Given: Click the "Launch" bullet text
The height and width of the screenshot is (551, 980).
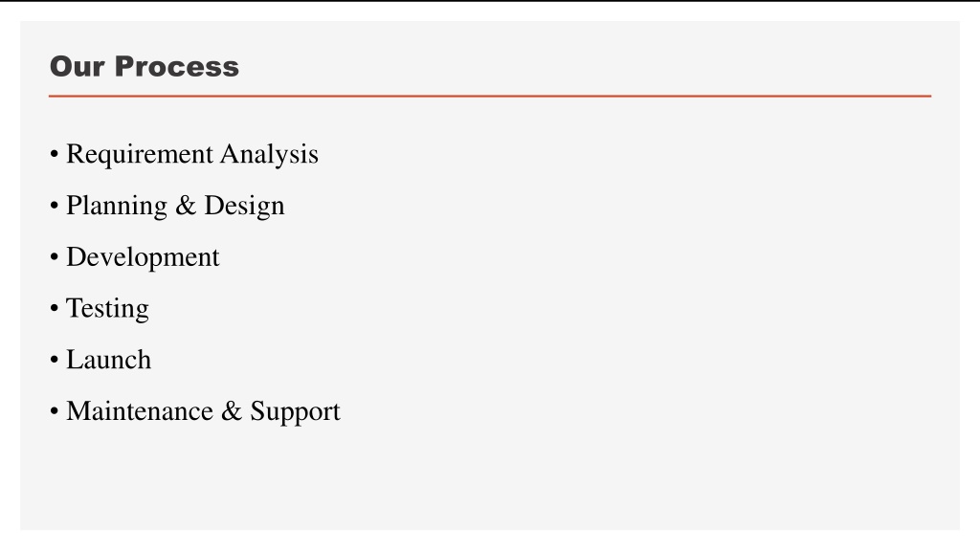Looking at the screenshot, I should click(x=109, y=360).
